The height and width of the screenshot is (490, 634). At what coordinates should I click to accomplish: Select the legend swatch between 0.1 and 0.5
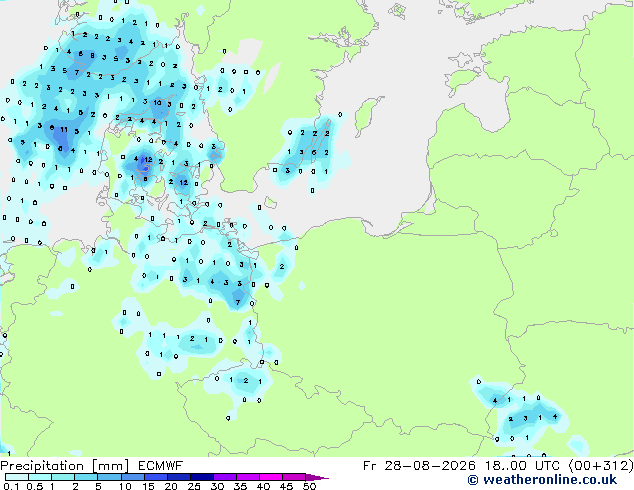(x=17, y=477)
